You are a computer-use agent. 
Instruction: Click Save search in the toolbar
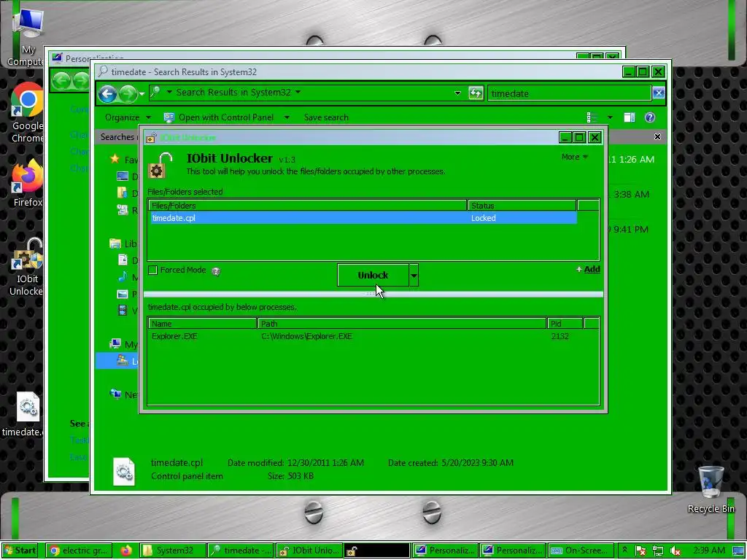[326, 117]
